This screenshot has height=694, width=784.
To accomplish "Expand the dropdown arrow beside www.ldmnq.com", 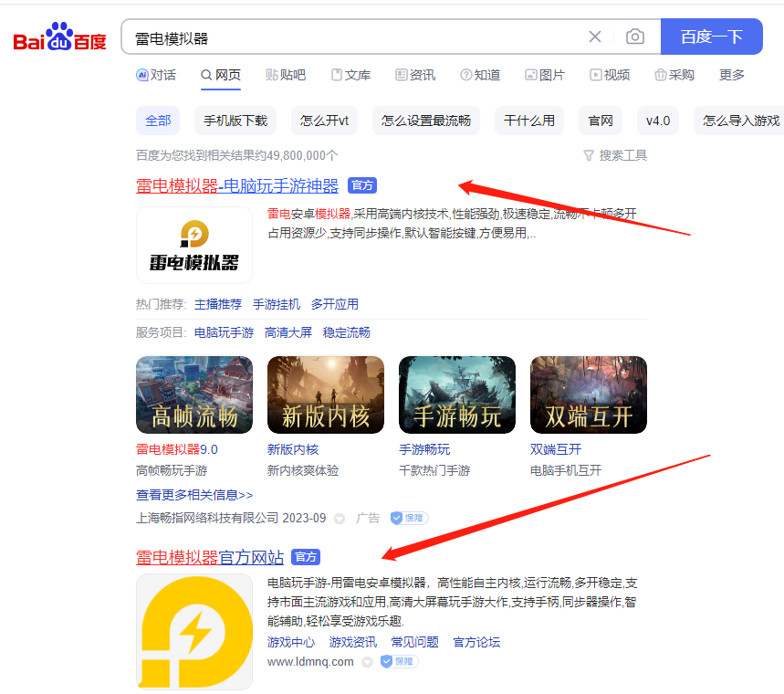I will 368,662.
